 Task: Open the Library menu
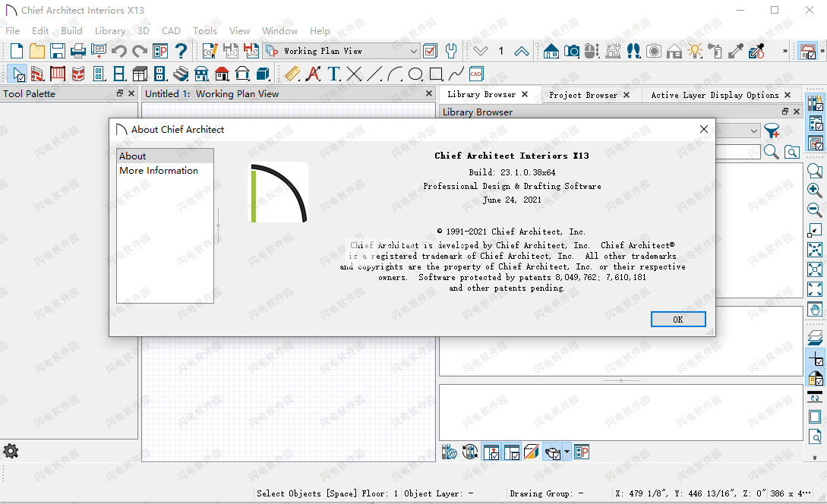click(110, 31)
